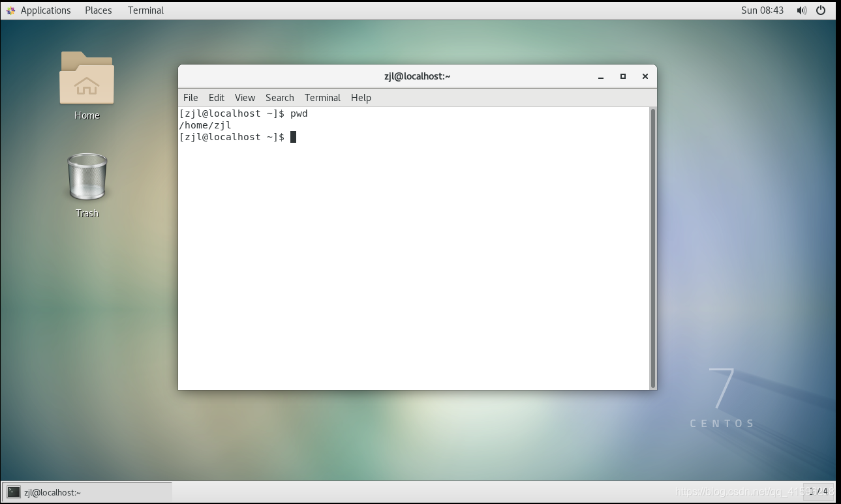Close the terminal window
Viewport: 841px width, 504px height.
click(x=645, y=76)
